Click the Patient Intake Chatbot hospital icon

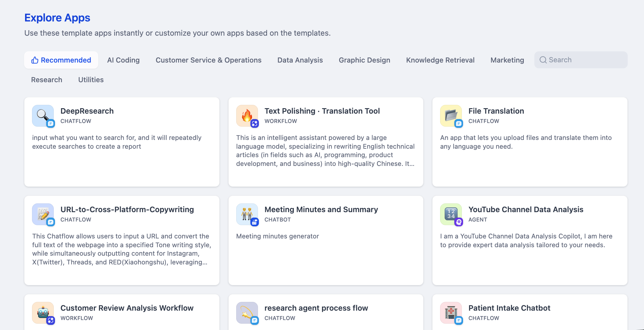tap(451, 312)
